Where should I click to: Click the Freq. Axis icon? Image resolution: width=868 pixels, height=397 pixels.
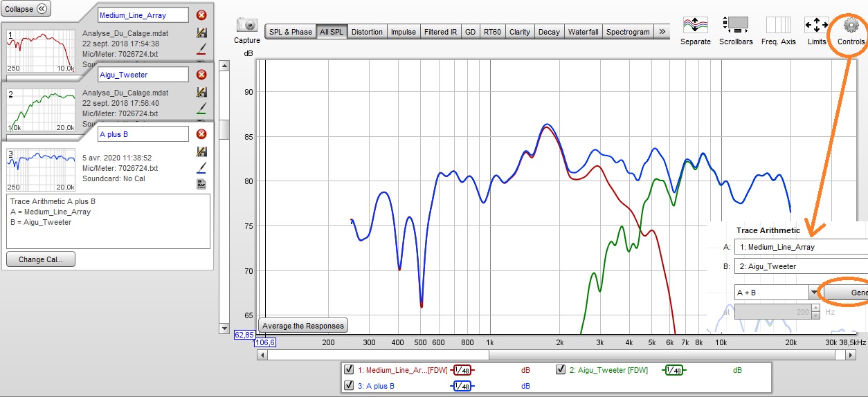click(778, 25)
